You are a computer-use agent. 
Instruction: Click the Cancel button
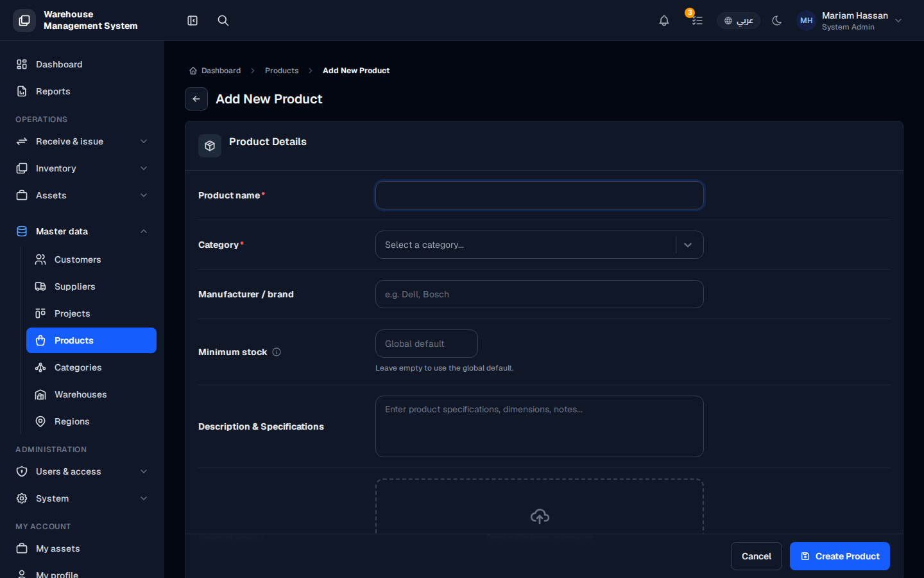coord(757,556)
